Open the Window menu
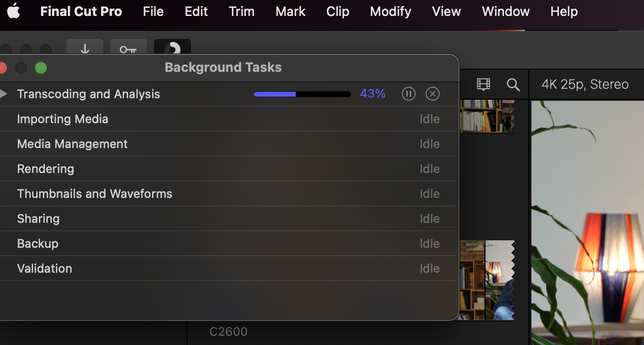644x345 pixels. click(505, 11)
